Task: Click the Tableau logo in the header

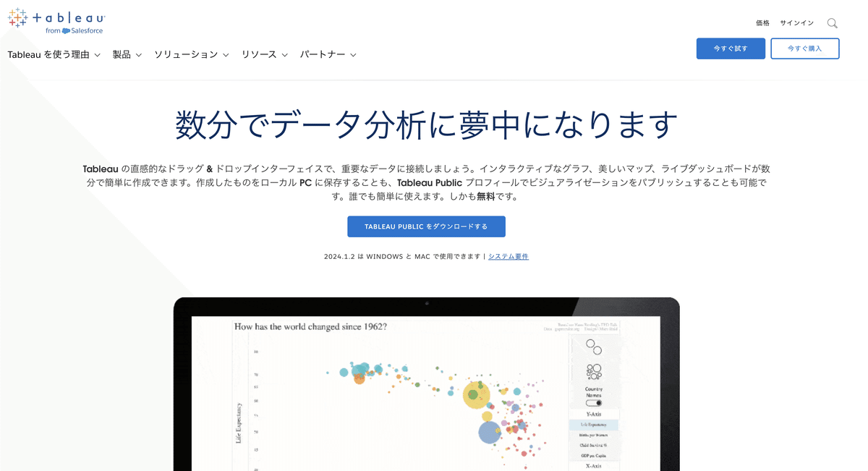Action: (54, 20)
